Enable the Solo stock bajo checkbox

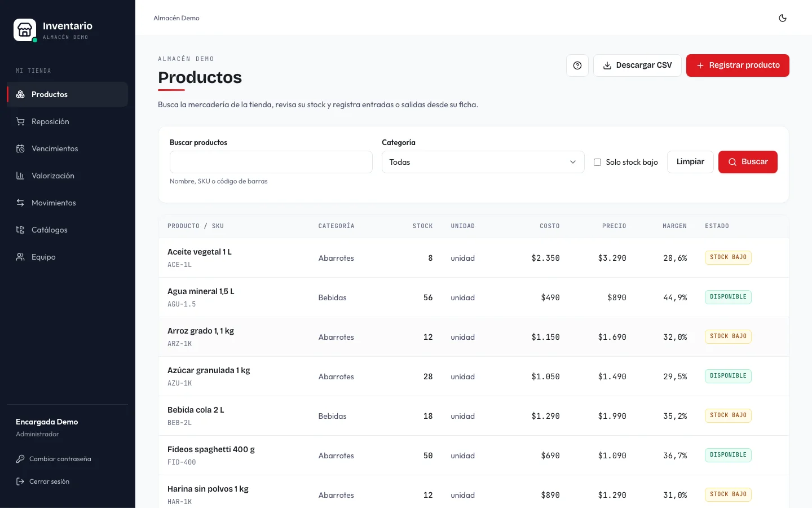point(597,162)
